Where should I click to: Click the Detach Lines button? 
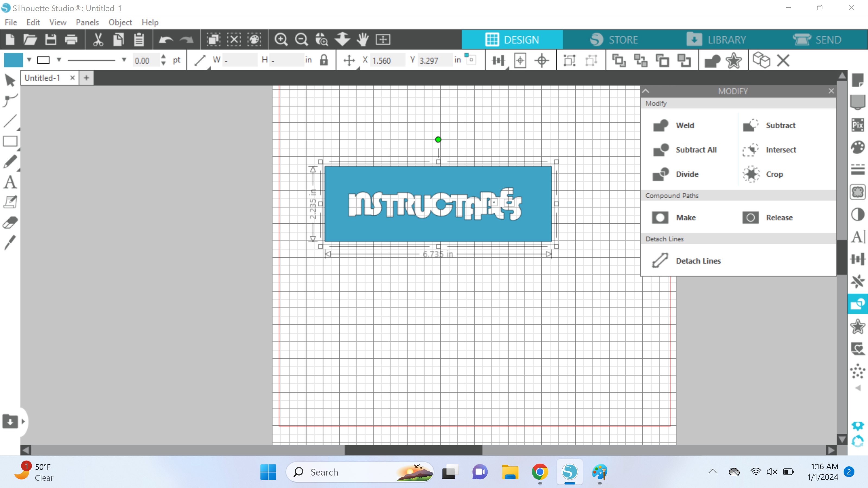click(x=686, y=261)
